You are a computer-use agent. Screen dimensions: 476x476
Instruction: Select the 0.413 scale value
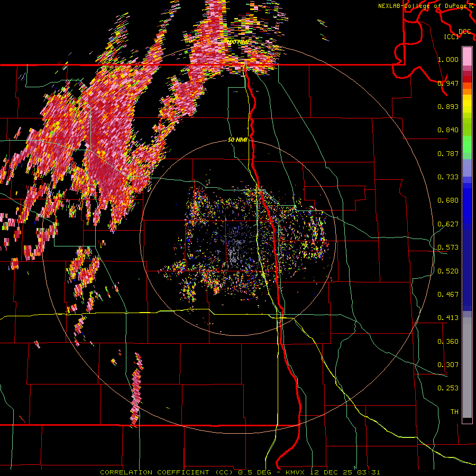pyautogui.click(x=448, y=318)
